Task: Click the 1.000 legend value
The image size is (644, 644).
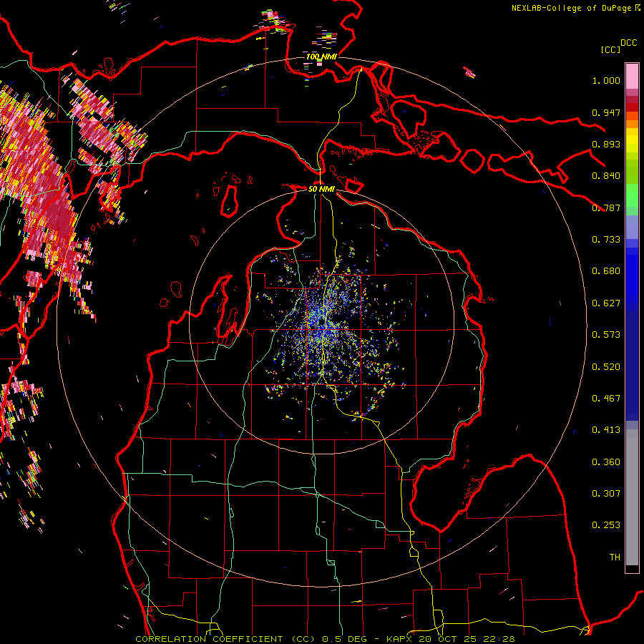Action: [x=606, y=80]
